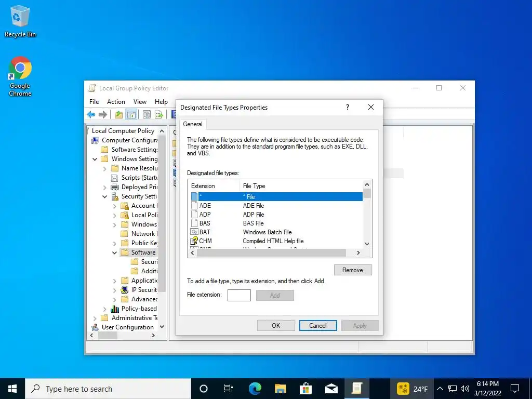Viewport: 532px width, 399px height.
Task: Open the Windows Start menu
Action: coord(12,389)
